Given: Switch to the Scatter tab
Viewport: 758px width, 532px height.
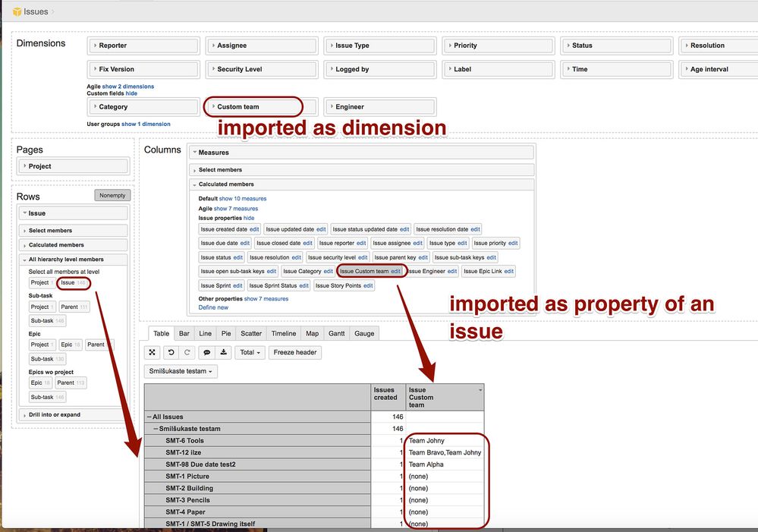Looking at the screenshot, I should (251, 334).
